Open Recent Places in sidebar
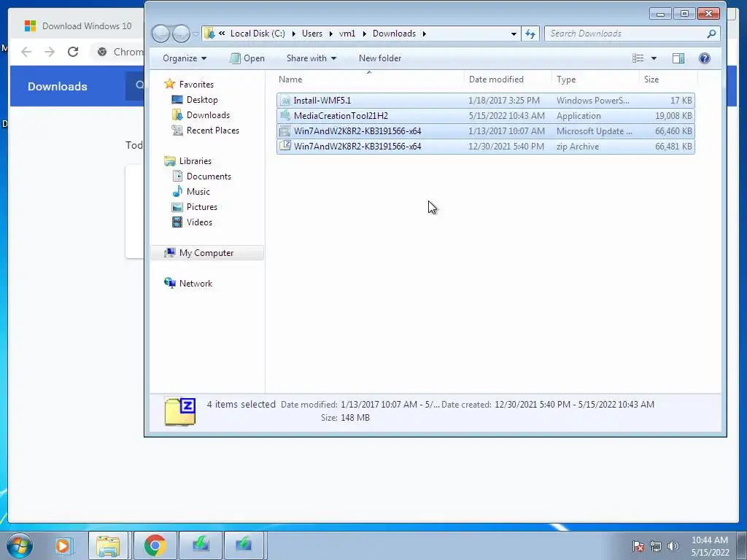Screen dimensions: 747x560 coord(212,130)
